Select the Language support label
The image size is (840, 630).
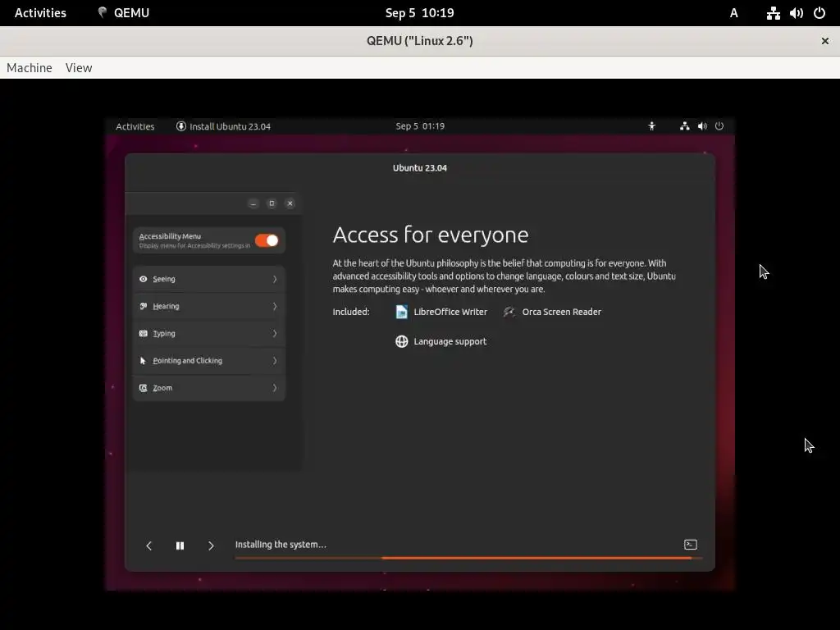point(450,342)
